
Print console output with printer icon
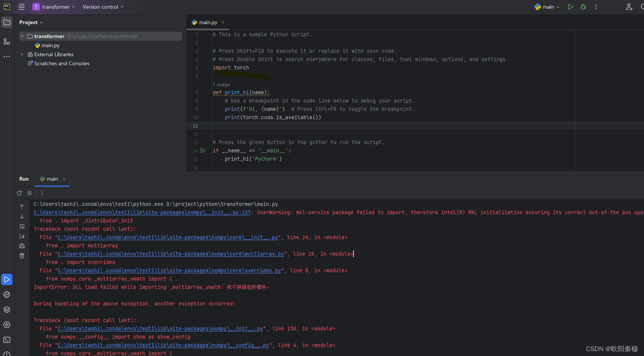pos(22,246)
